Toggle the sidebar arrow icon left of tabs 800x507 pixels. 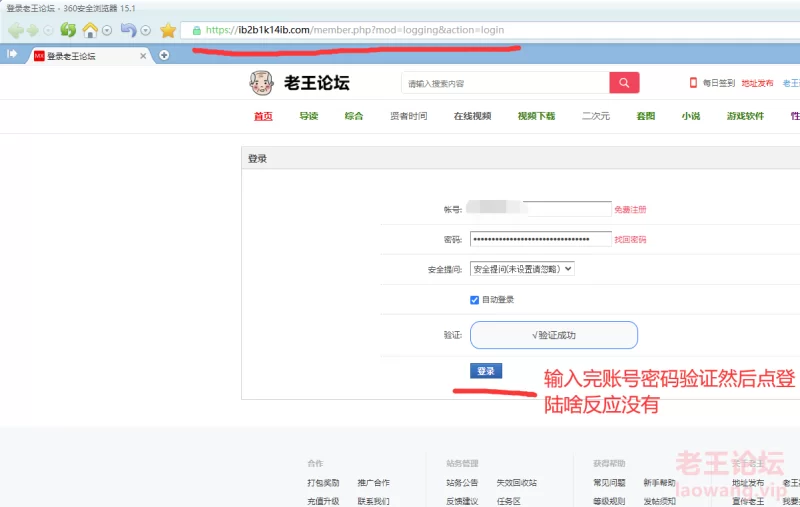pyautogui.click(x=12, y=54)
